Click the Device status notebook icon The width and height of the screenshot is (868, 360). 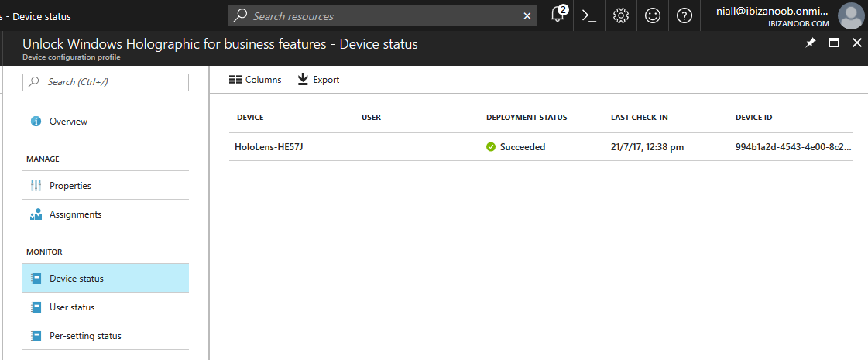pos(36,279)
